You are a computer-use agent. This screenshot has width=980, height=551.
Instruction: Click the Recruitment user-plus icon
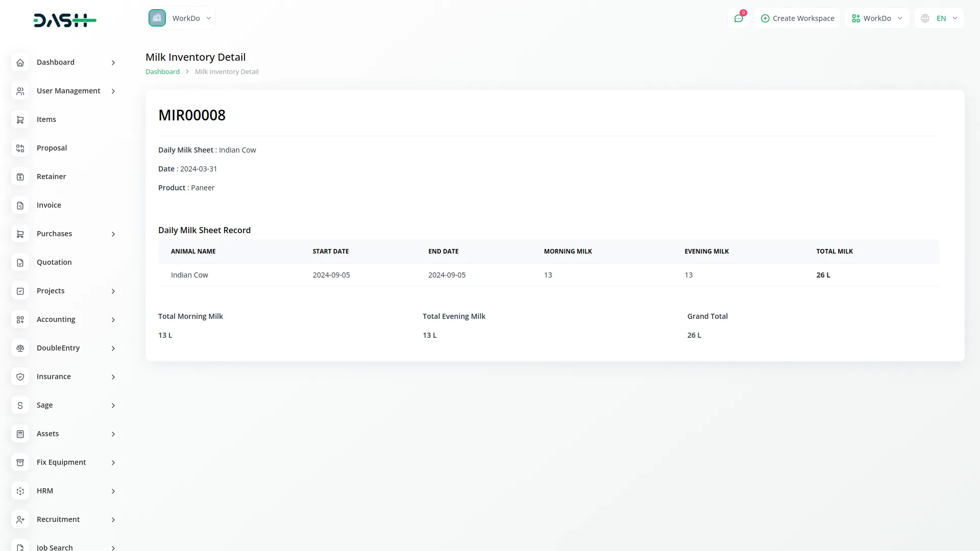click(20, 520)
